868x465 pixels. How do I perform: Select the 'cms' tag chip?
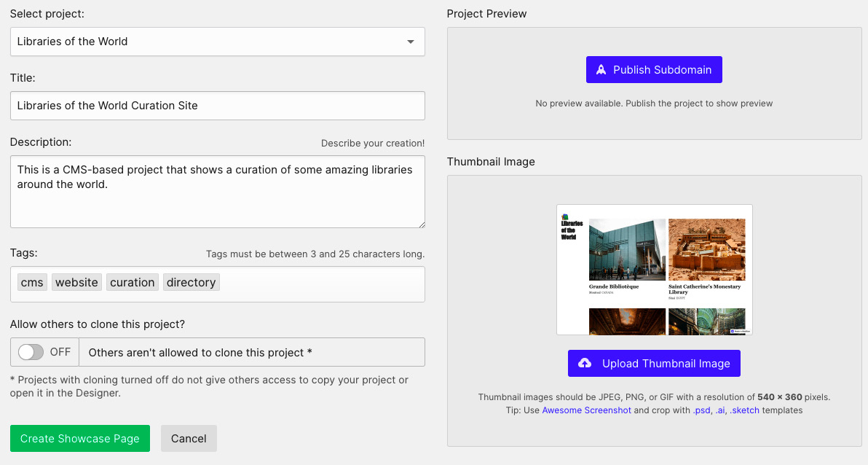[x=31, y=282]
